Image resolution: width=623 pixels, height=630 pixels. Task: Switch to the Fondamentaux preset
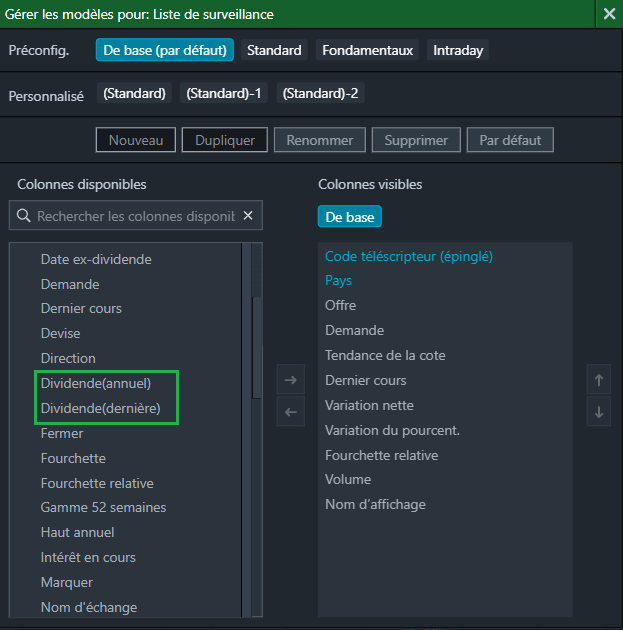(x=367, y=50)
